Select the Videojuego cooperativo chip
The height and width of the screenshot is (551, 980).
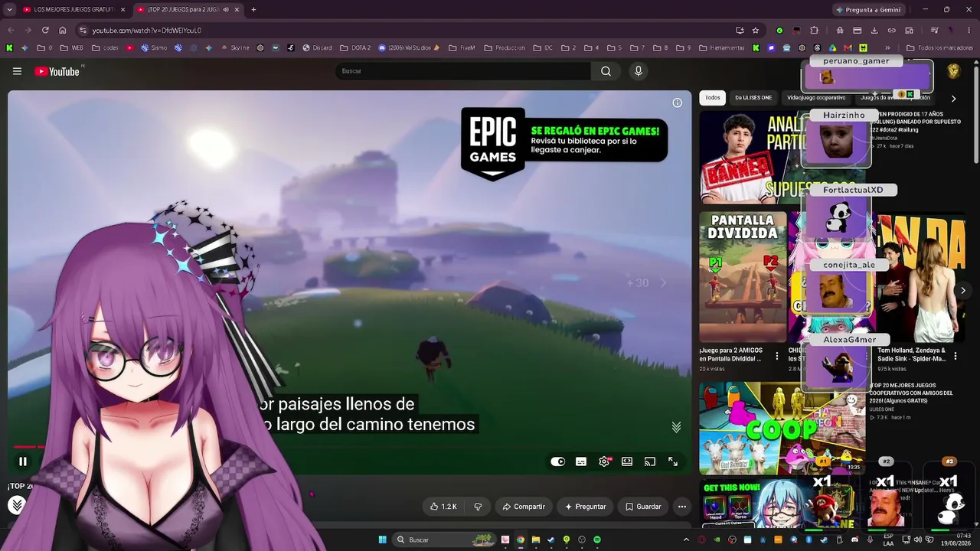tap(816, 98)
